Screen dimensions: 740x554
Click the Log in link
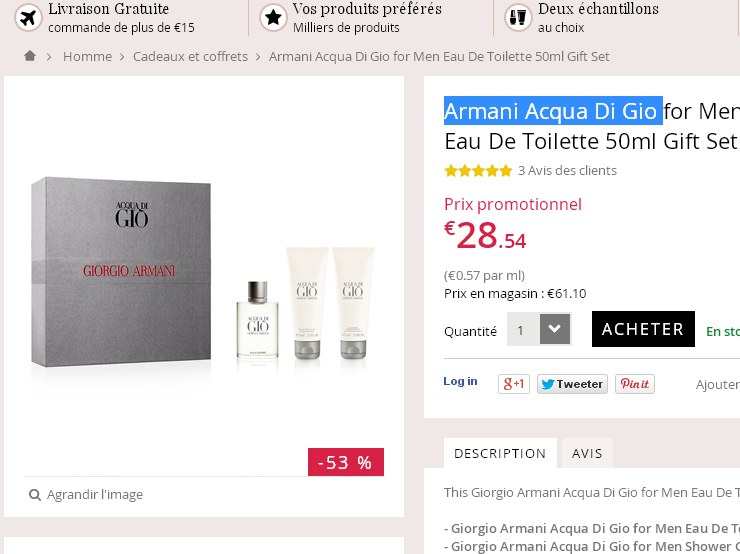coord(460,381)
